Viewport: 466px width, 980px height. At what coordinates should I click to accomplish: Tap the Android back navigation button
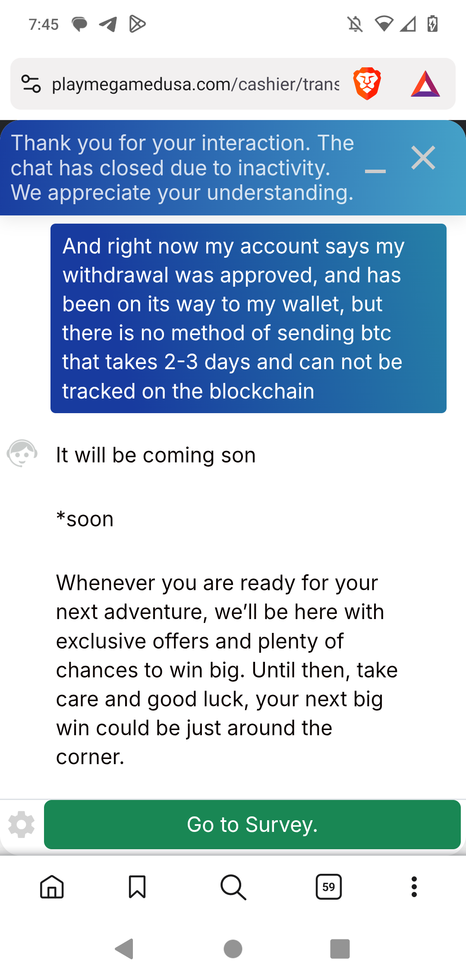tap(124, 948)
